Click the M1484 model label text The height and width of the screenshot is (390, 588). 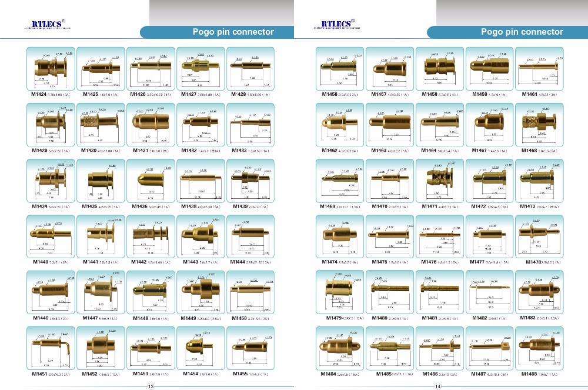click(330, 374)
